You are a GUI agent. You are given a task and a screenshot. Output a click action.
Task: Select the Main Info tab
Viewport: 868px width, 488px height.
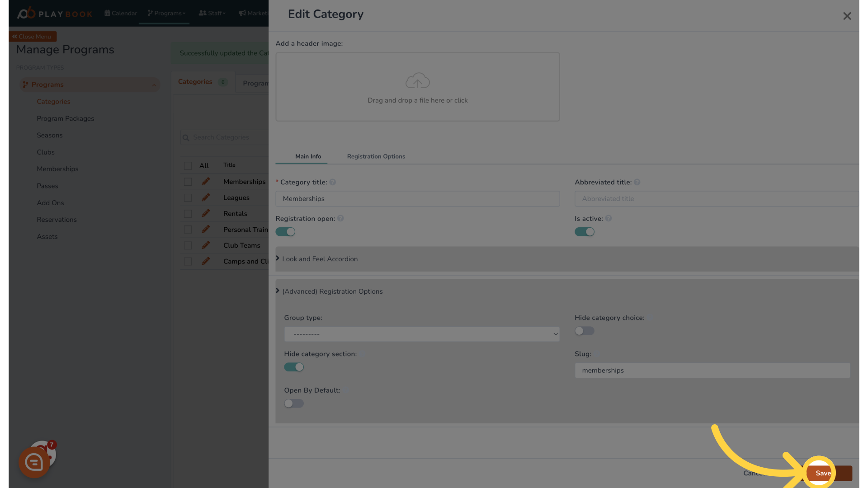click(x=308, y=156)
